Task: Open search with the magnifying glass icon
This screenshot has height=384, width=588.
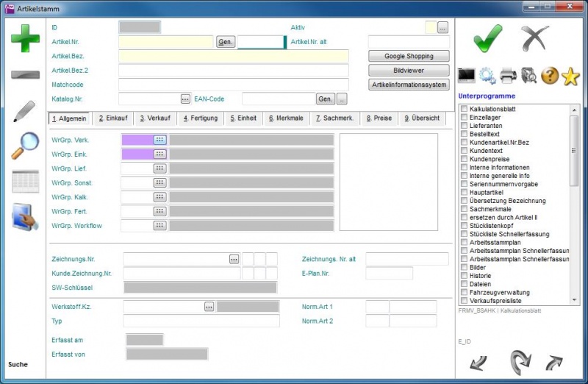Action: tap(25, 145)
